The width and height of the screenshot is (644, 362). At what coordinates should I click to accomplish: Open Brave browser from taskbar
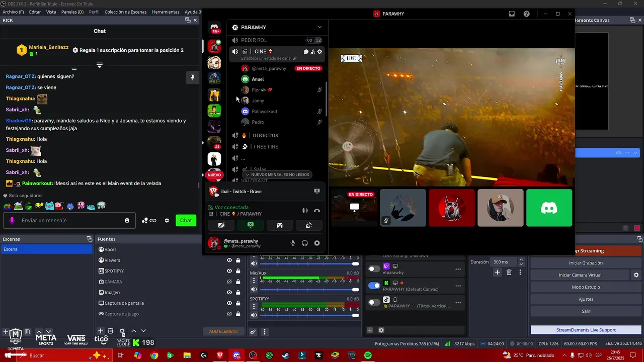point(220,355)
